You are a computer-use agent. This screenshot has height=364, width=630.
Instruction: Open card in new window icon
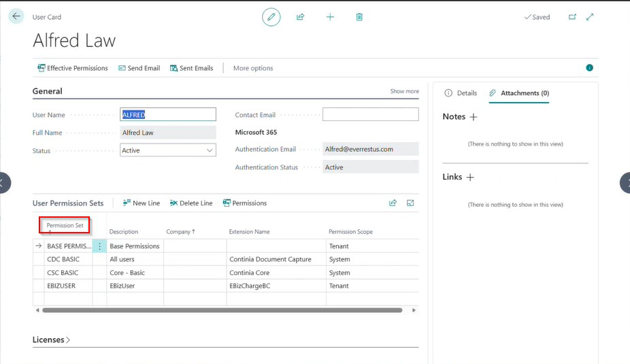[x=572, y=17]
